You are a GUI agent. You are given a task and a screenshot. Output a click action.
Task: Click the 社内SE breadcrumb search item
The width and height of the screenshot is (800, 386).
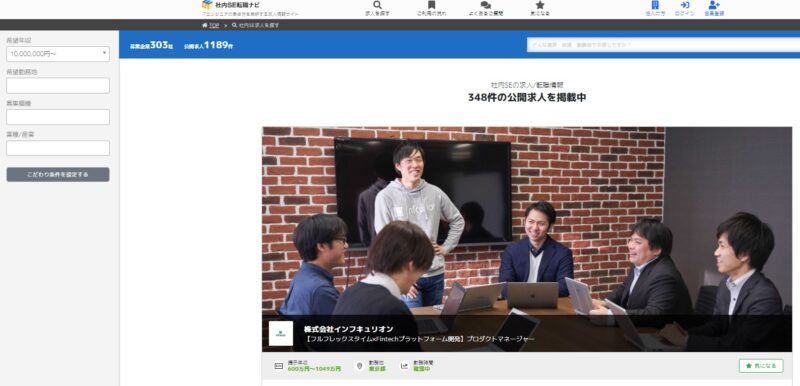pos(256,25)
